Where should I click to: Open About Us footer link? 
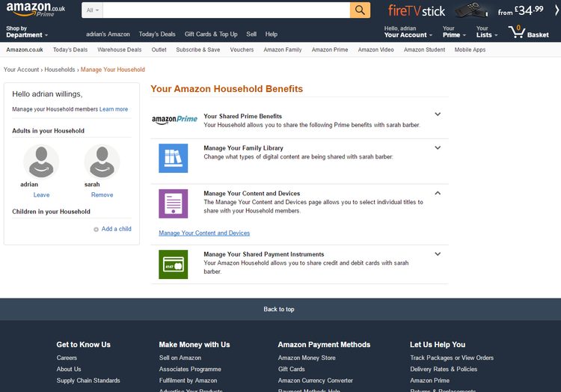[69, 369]
